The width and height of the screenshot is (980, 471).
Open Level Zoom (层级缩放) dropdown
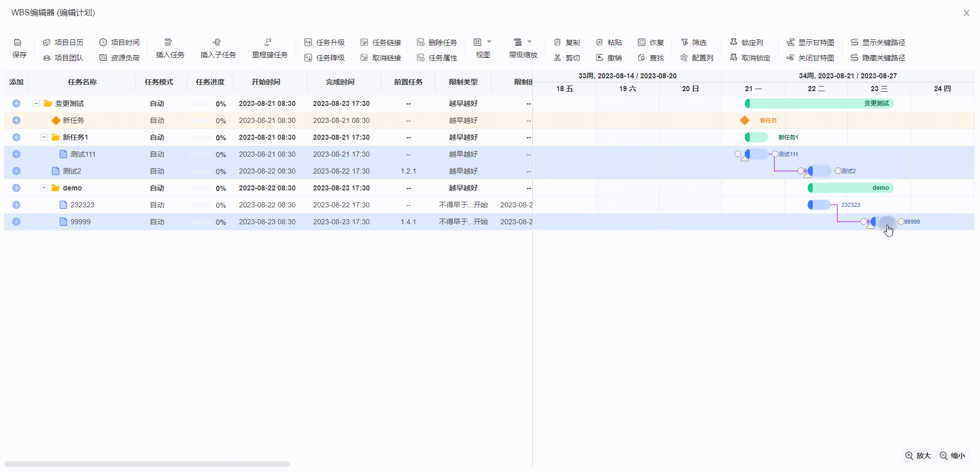(523, 43)
